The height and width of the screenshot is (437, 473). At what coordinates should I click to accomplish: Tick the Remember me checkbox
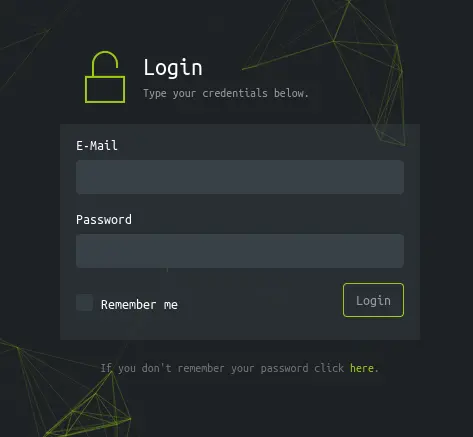84,302
